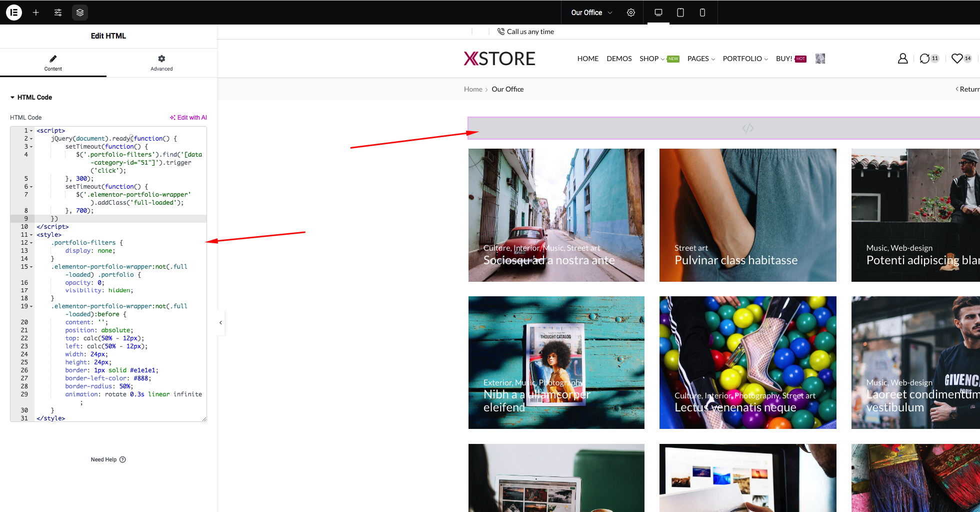Open the HOME menu item

coord(588,59)
